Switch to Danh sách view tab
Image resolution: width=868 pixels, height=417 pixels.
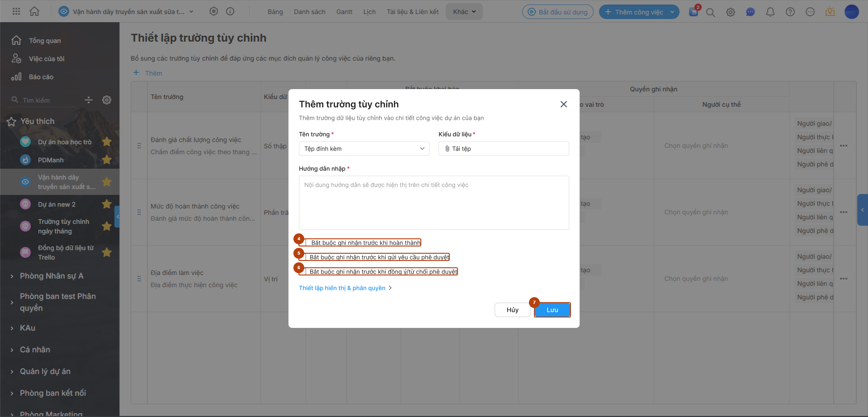coord(309,12)
